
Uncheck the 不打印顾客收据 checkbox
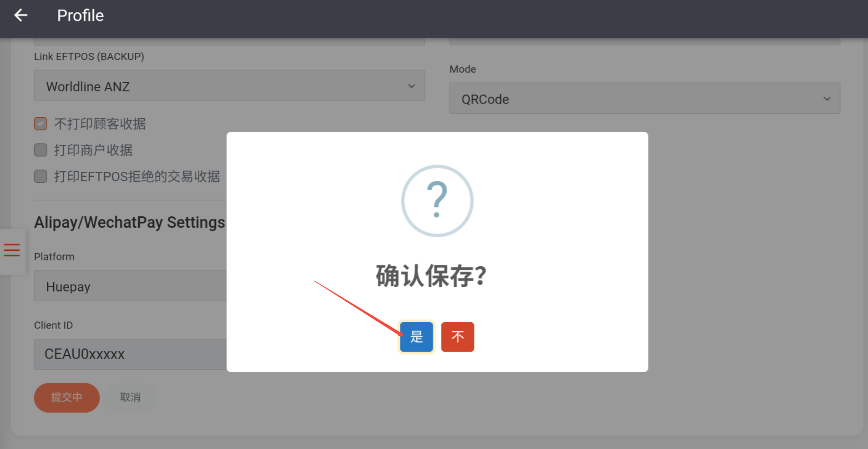coord(40,124)
